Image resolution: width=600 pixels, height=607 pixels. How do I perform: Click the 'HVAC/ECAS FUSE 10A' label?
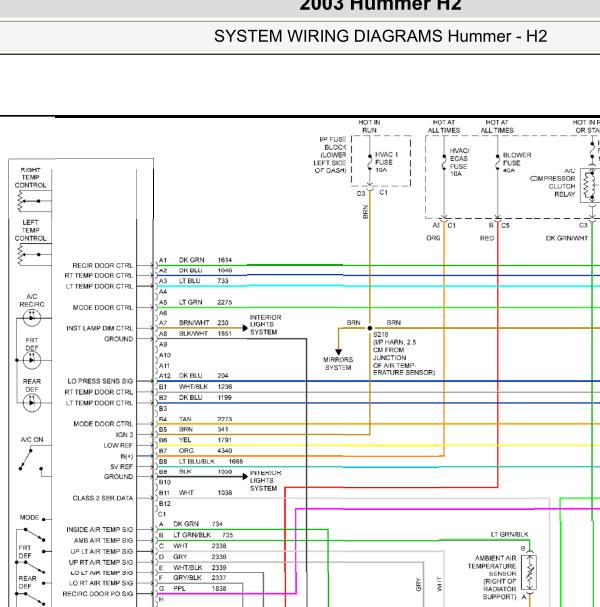point(459,162)
